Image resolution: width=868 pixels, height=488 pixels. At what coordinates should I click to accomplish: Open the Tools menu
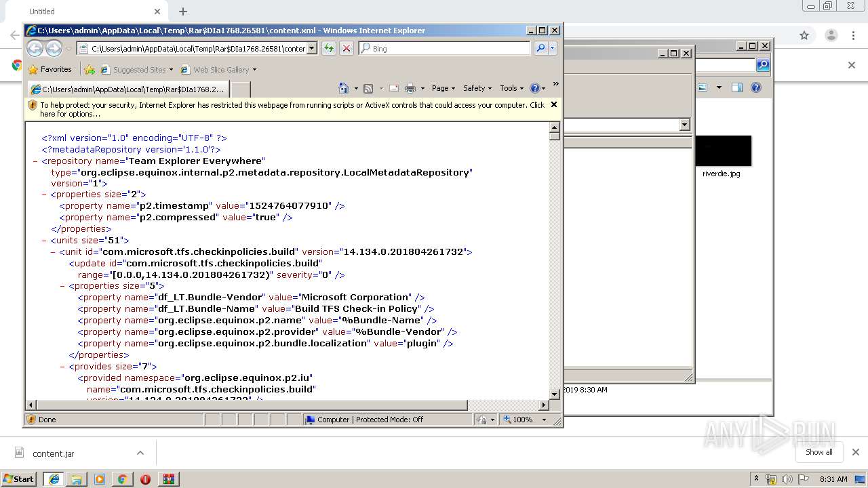512,88
